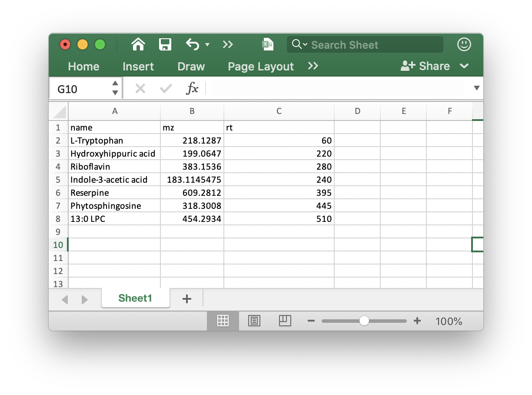Click the fx insert function icon

(193, 88)
